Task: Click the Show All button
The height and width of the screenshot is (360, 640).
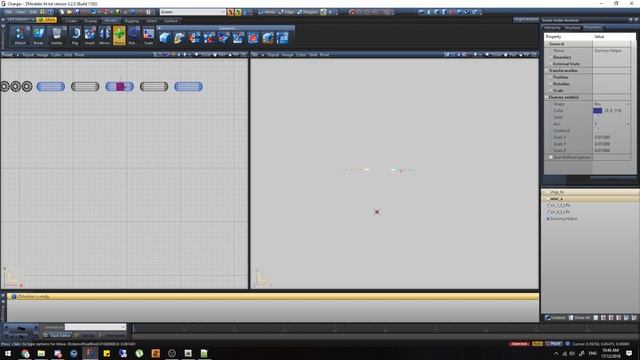Action: pos(580,318)
